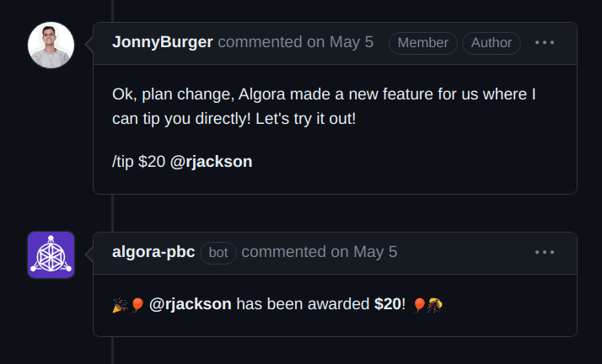Click the balloon emoji after the $20 award
The image size is (602, 364).
click(419, 305)
